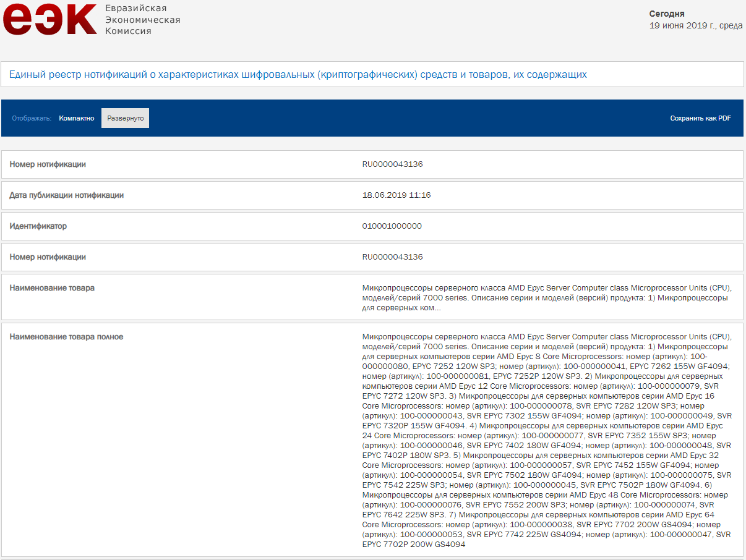746x560 pixels.
Task: Click the Номер нотификации label below Идентификатор
Action: (48, 257)
